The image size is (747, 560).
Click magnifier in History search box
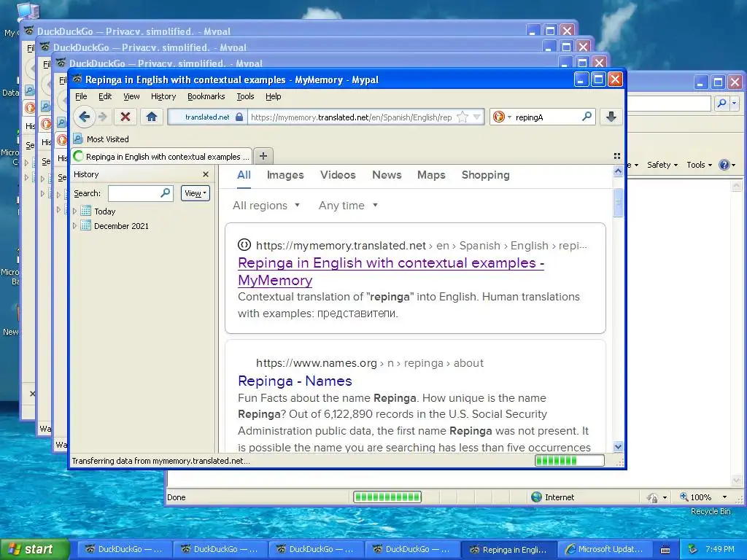[165, 192]
